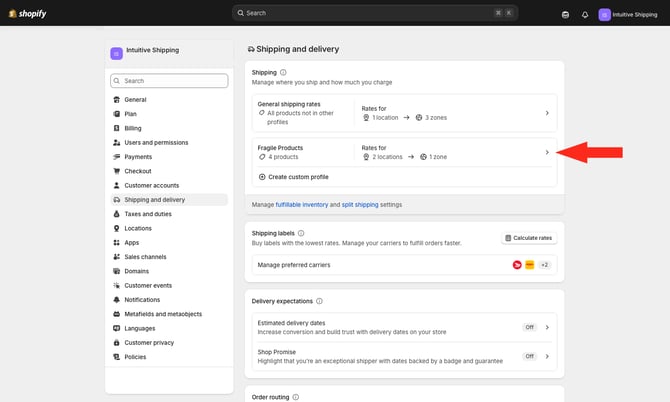Click the Apps grid icon
The height and width of the screenshot is (402, 670).
pos(116,242)
